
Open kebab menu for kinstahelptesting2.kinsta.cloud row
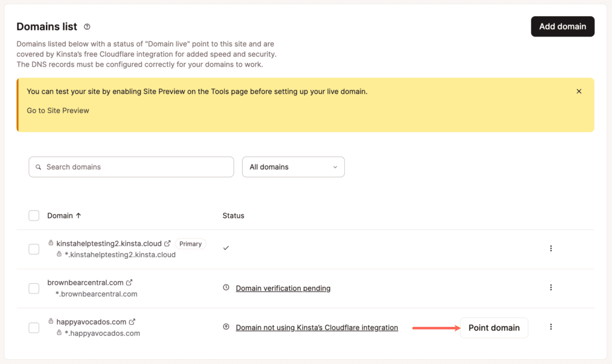(x=550, y=249)
